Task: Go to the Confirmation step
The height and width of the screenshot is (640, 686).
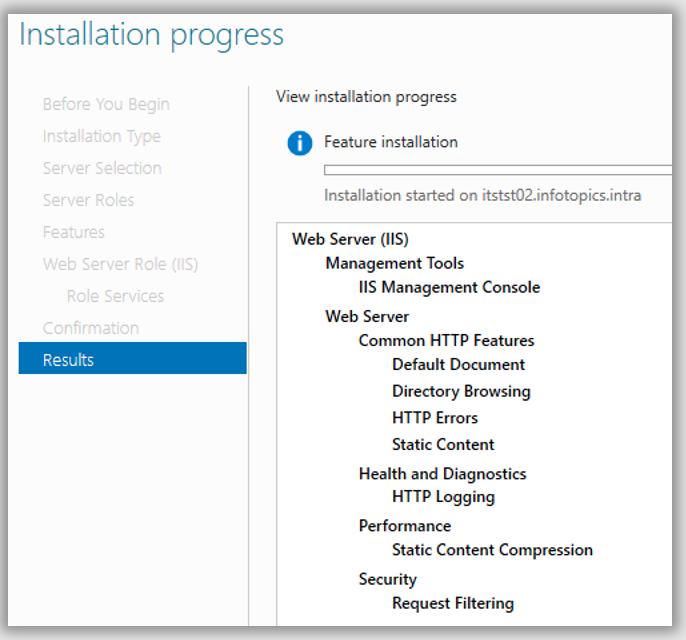Action: click(91, 328)
